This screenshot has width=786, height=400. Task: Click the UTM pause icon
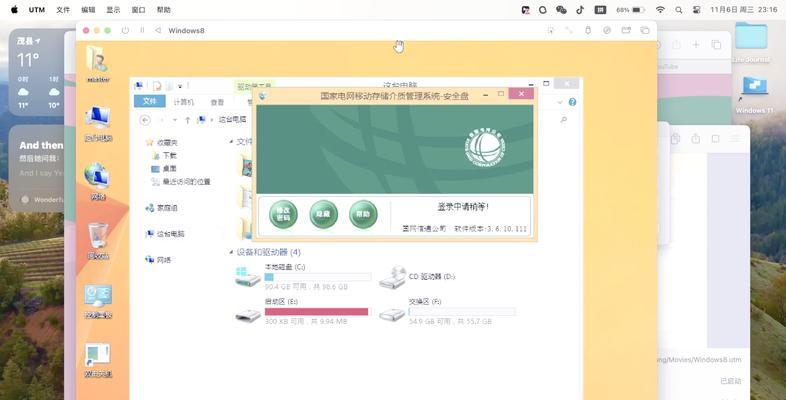tap(142, 31)
